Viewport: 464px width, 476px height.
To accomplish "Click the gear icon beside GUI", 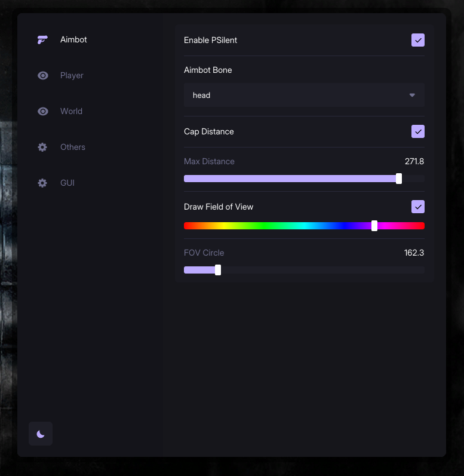I will click(x=42, y=183).
